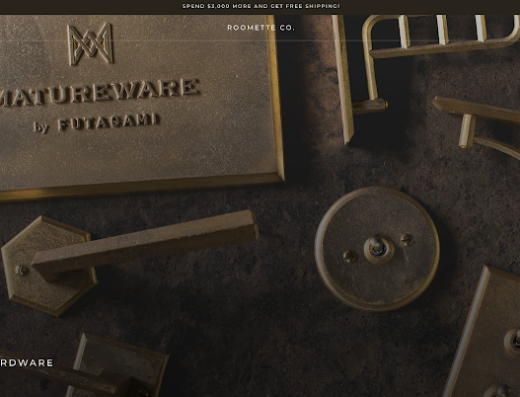Click the screw on the hexagonal base plate
Viewport: 520px width, 397px height.
click(x=22, y=270)
